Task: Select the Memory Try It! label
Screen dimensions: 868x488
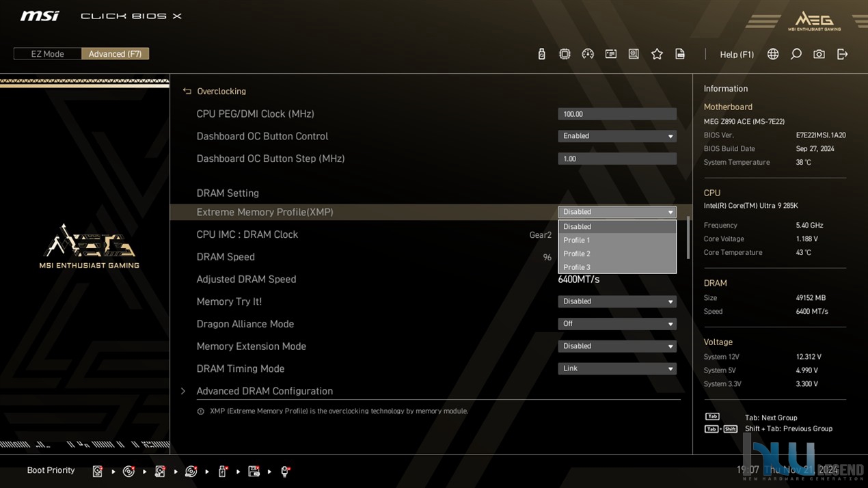Action: coord(229,301)
